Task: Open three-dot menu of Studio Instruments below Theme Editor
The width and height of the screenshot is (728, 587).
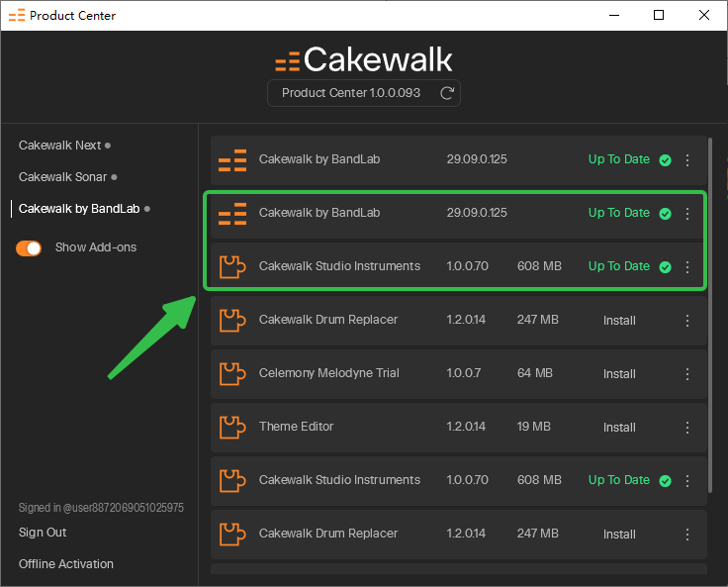Action: (x=687, y=480)
